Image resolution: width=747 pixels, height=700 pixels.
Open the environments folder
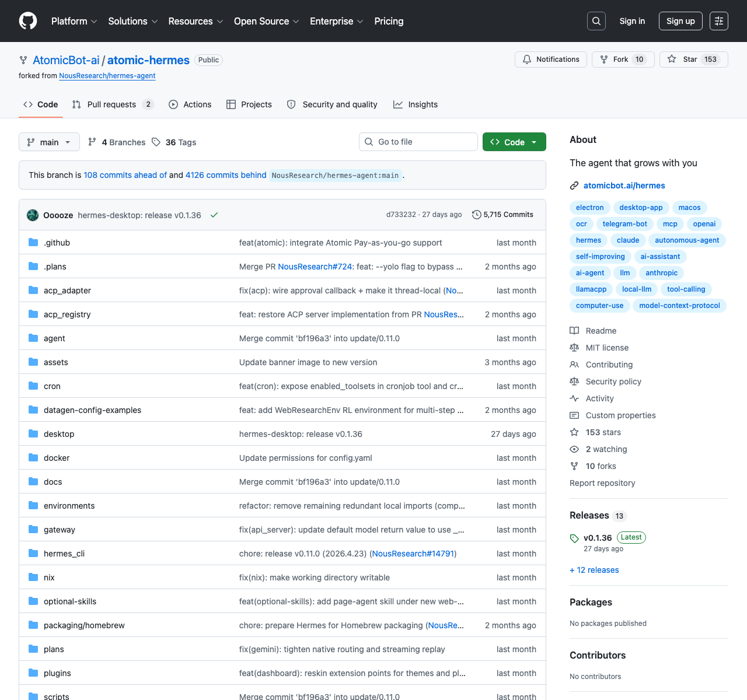[69, 506]
